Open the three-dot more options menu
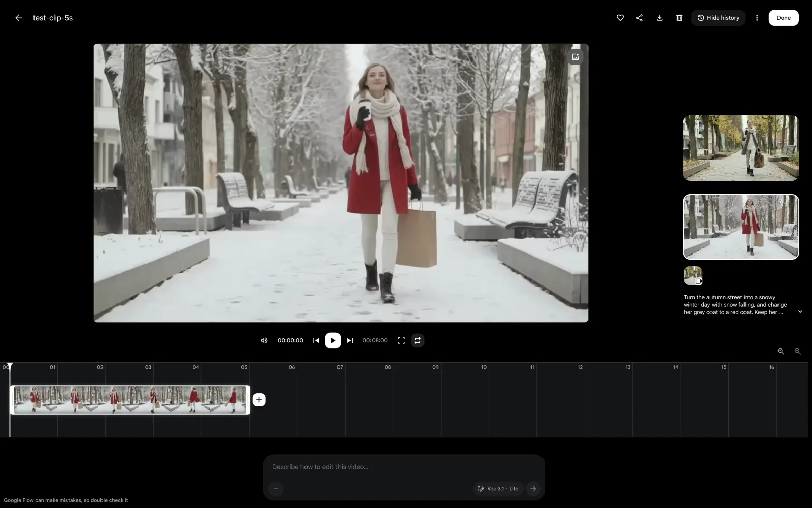The width and height of the screenshot is (812, 508). (x=757, y=18)
